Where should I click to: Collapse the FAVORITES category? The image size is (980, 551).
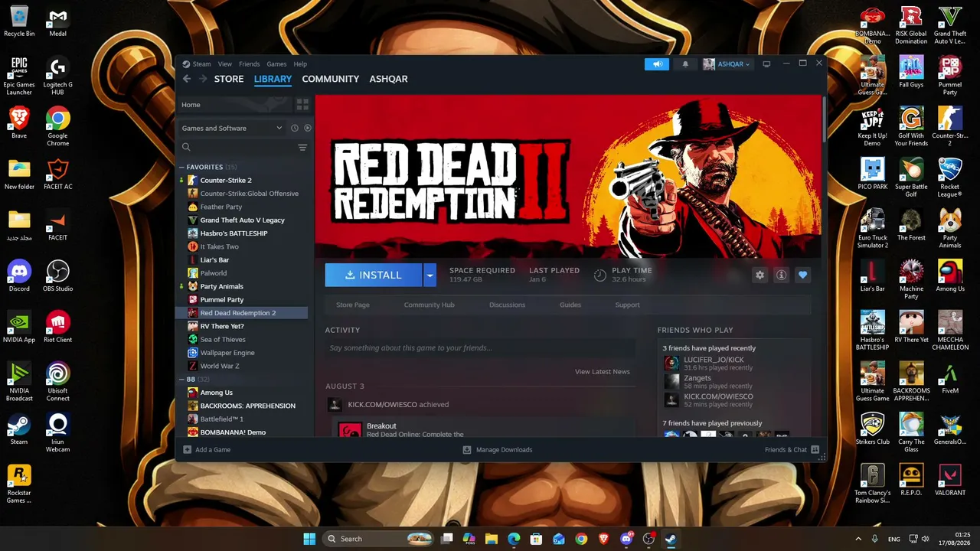tap(181, 167)
